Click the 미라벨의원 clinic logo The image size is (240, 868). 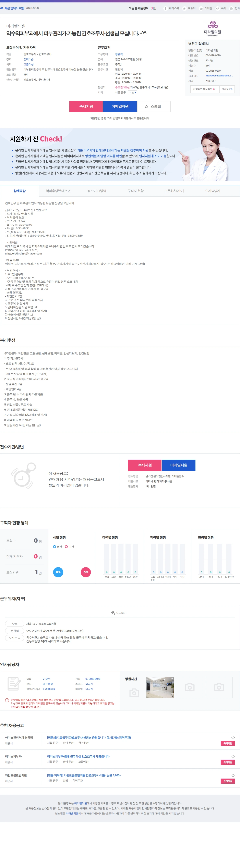[213, 29]
